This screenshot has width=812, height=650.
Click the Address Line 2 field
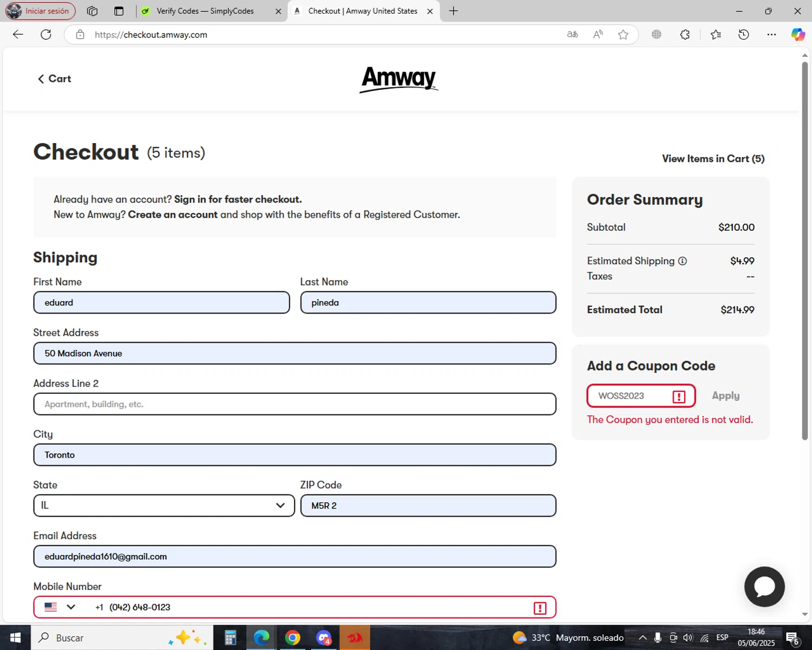point(294,404)
